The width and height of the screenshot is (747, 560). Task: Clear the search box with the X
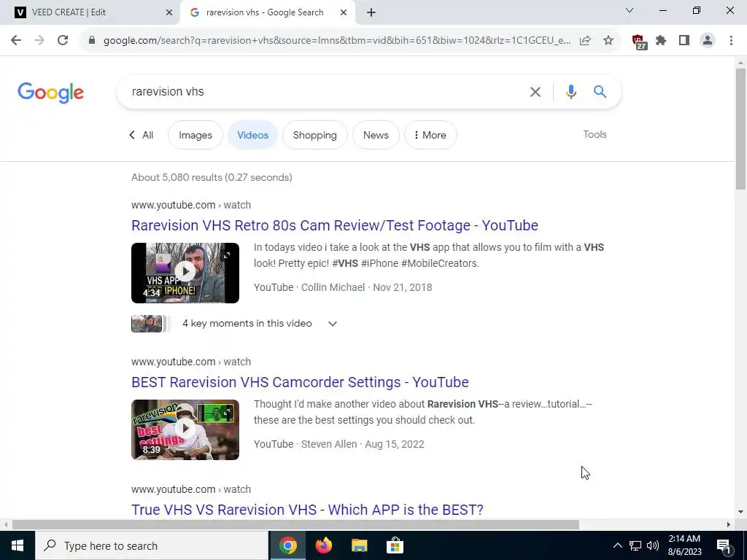[535, 91]
